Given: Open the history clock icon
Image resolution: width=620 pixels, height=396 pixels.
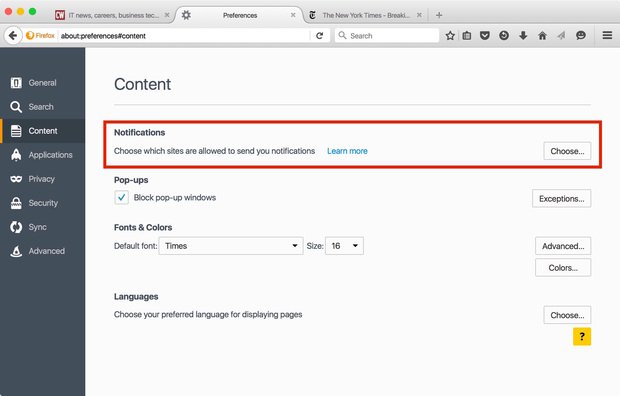Looking at the screenshot, I should click(504, 36).
